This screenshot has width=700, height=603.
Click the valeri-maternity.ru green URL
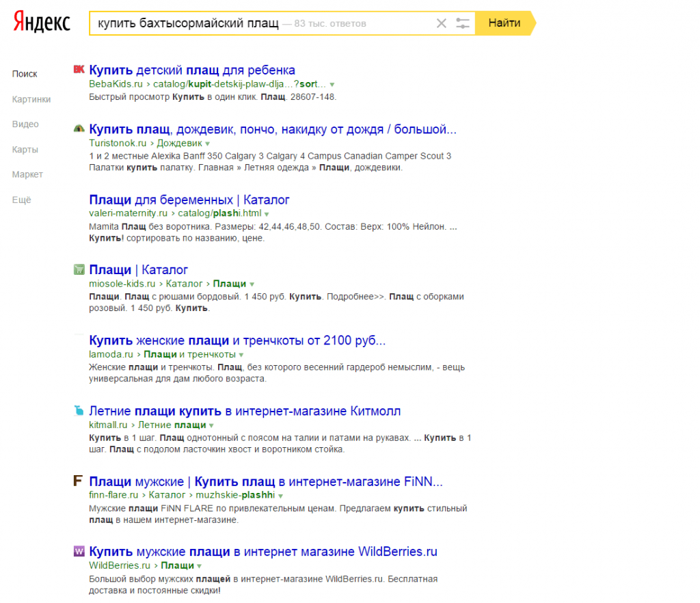coord(128,213)
